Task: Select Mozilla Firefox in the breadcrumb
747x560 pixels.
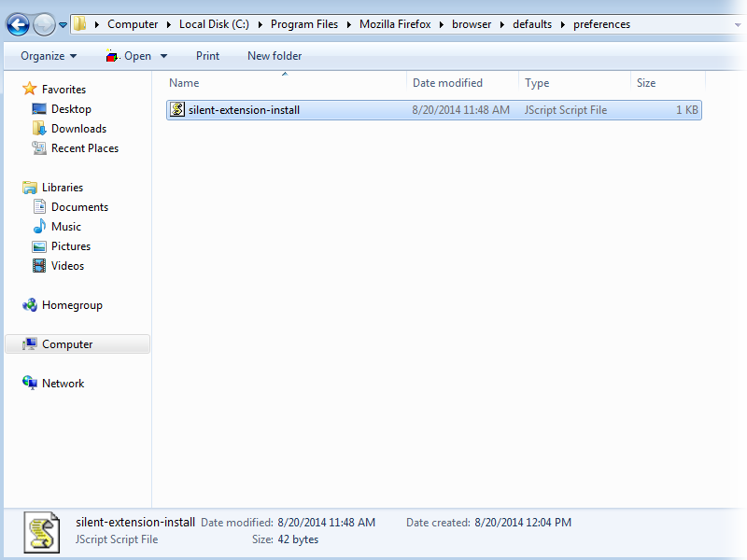Action: pyautogui.click(x=395, y=24)
